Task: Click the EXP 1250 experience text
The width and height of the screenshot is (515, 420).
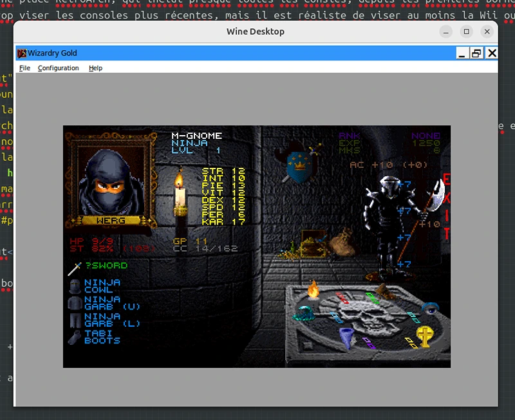Action: pos(389,143)
